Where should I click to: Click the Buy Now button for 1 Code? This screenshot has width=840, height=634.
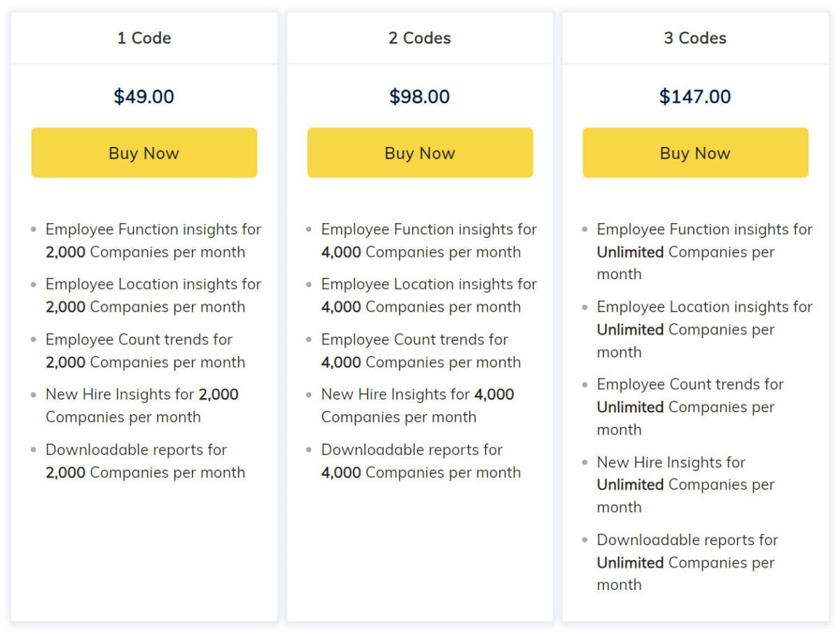[143, 153]
